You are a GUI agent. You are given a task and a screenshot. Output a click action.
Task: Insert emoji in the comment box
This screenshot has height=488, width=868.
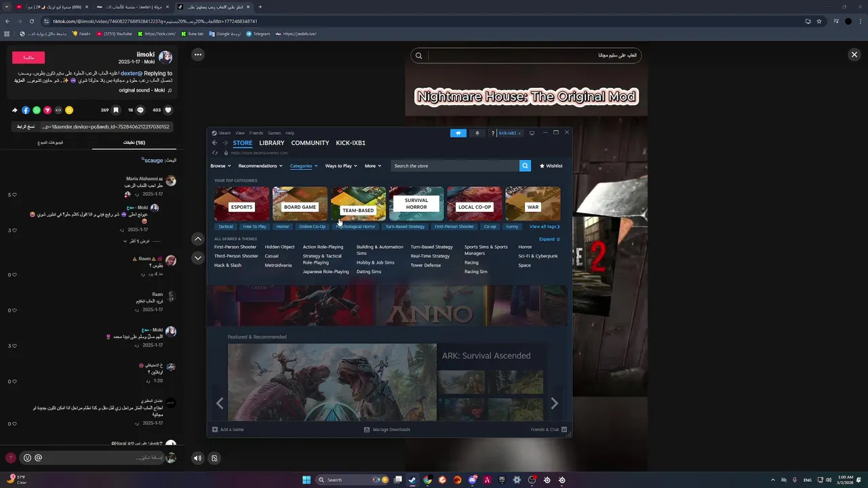coord(27,457)
